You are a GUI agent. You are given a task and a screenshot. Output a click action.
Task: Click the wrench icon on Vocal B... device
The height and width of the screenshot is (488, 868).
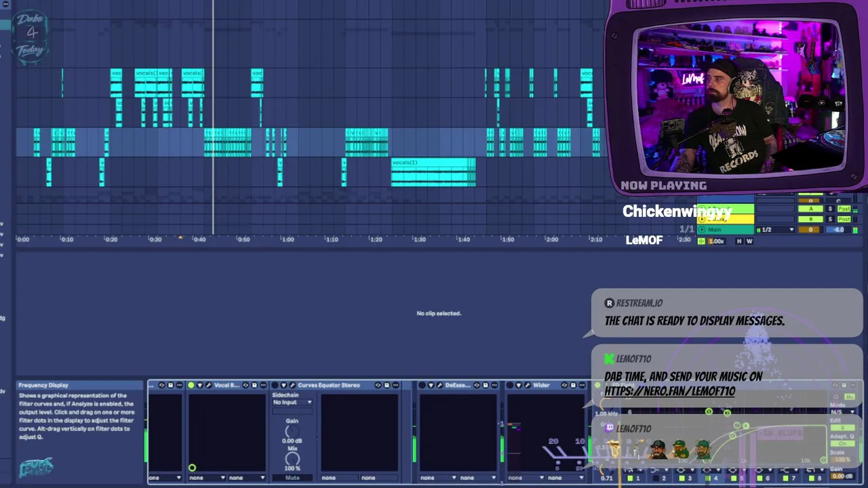pyautogui.click(x=208, y=385)
